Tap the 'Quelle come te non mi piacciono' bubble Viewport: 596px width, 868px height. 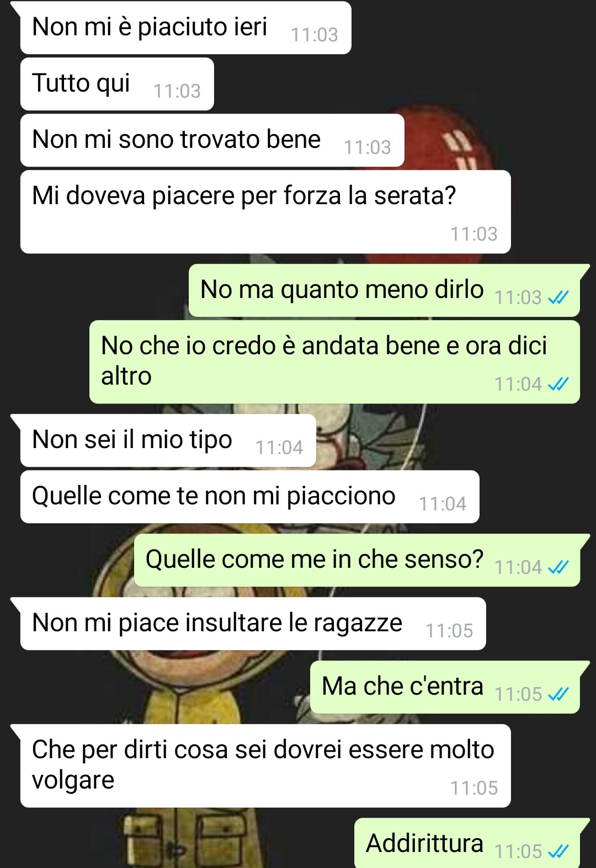250,497
